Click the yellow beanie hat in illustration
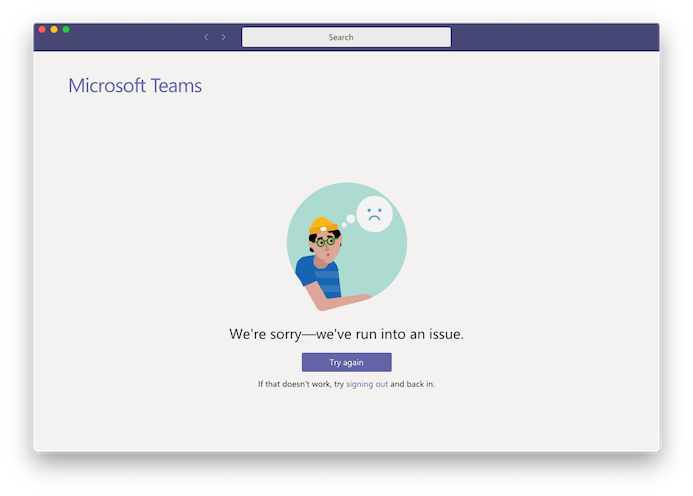693x496 pixels. tap(323, 225)
